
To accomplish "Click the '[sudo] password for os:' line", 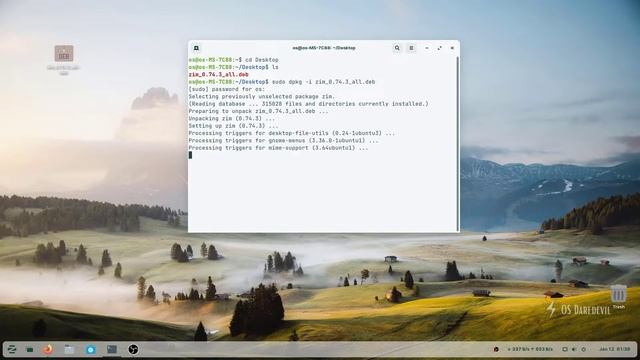I will point(227,89).
